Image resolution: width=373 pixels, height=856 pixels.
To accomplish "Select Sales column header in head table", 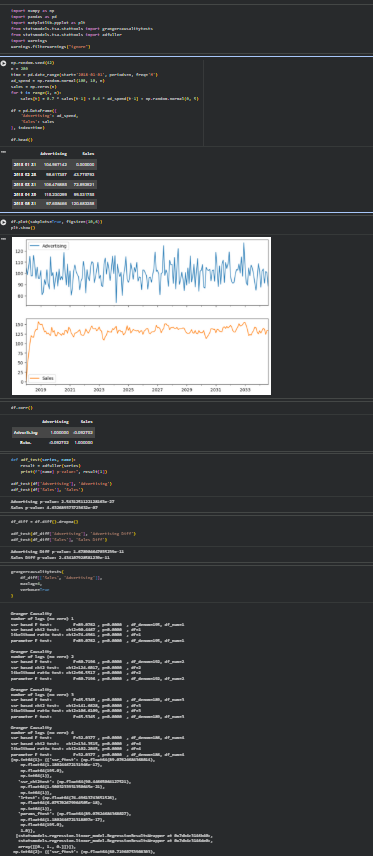I will pyautogui.click(x=88, y=153).
